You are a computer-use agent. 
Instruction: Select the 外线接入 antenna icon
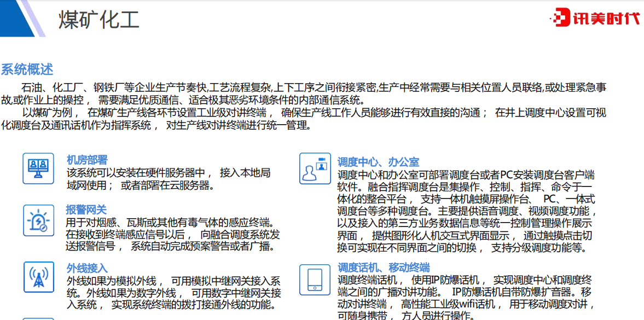[38, 276]
